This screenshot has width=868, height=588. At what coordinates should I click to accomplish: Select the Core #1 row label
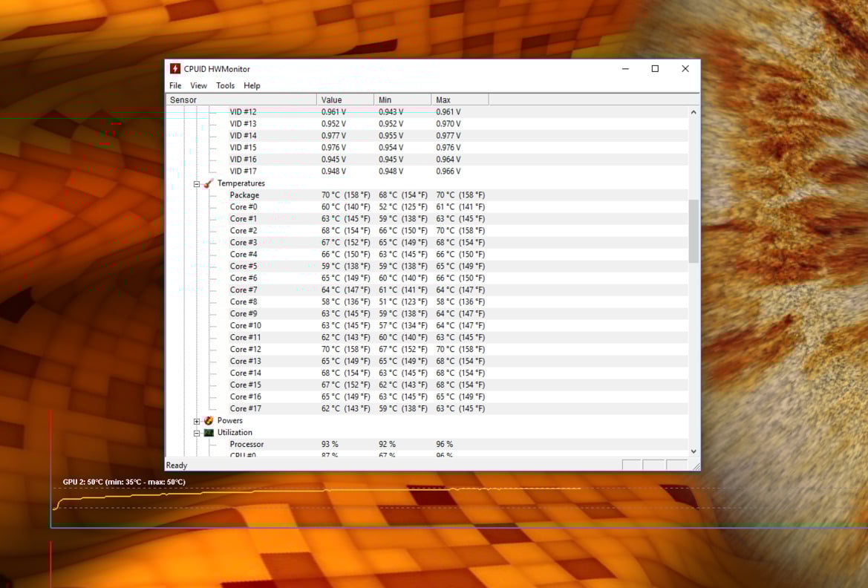coord(244,219)
